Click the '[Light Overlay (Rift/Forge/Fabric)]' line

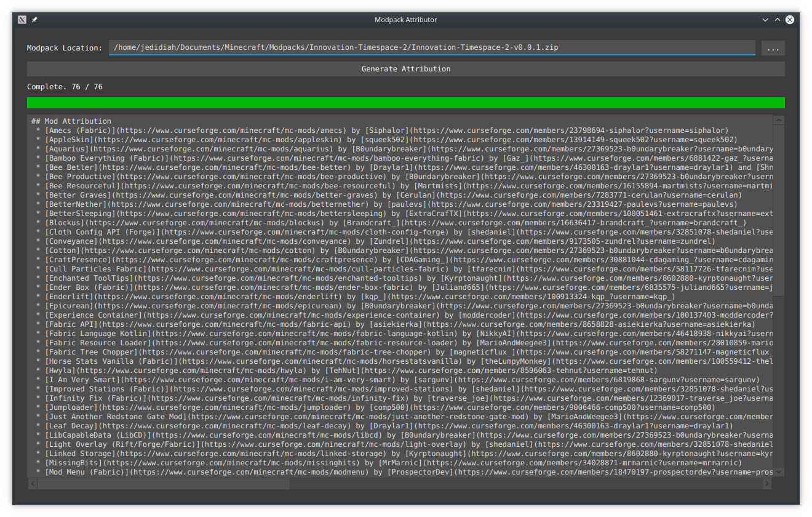[x=404, y=444]
